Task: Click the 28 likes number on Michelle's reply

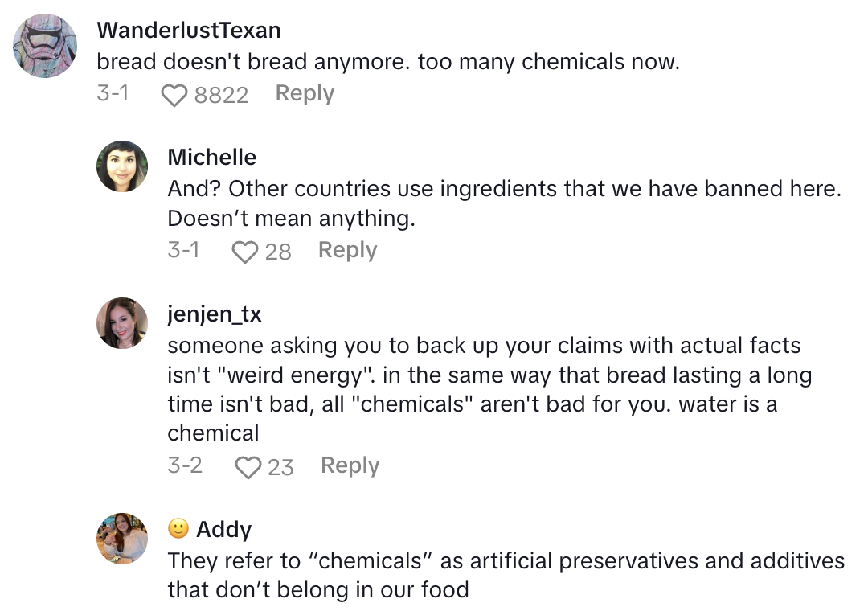Action: [x=278, y=252]
